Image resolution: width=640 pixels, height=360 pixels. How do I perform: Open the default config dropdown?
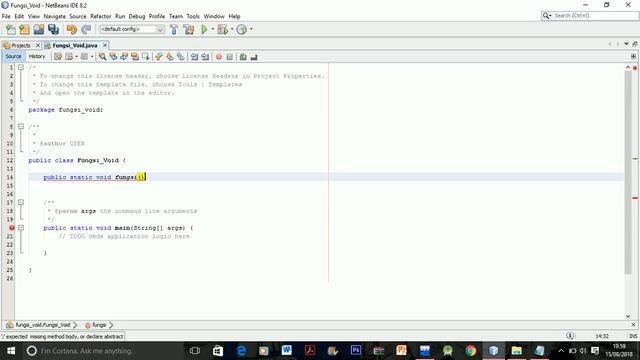tap(132, 29)
